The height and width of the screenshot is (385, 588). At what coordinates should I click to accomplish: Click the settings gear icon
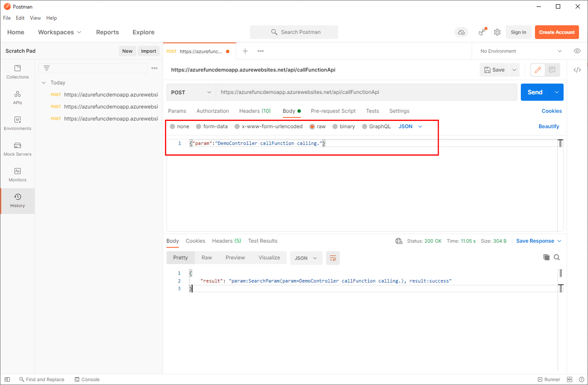point(497,32)
